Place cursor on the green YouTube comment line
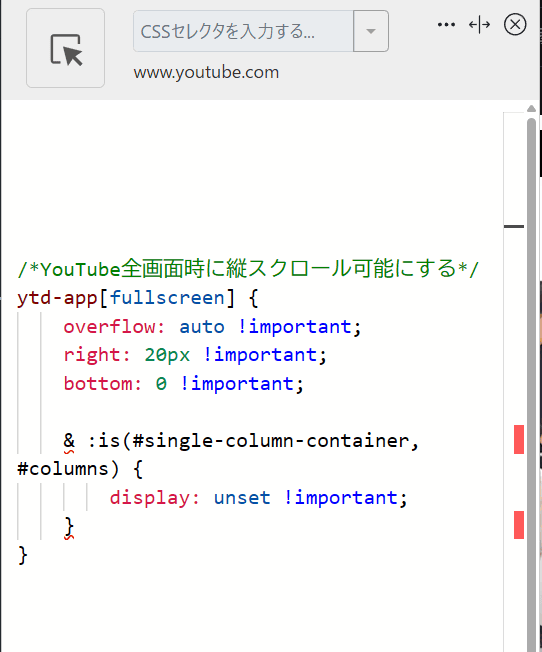542x652 pixels. pyautogui.click(x=248, y=269)
